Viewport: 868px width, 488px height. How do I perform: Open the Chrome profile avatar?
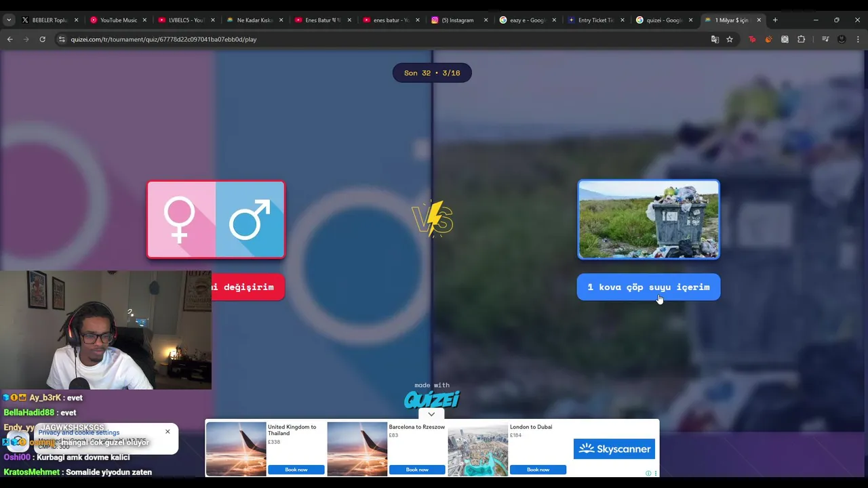[842, 39]
